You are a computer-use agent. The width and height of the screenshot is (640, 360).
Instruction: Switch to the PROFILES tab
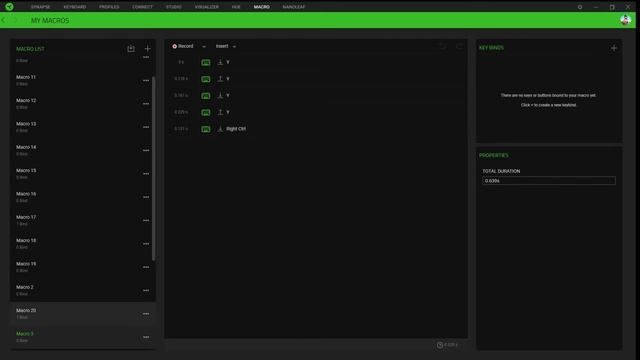coord(109,7)
